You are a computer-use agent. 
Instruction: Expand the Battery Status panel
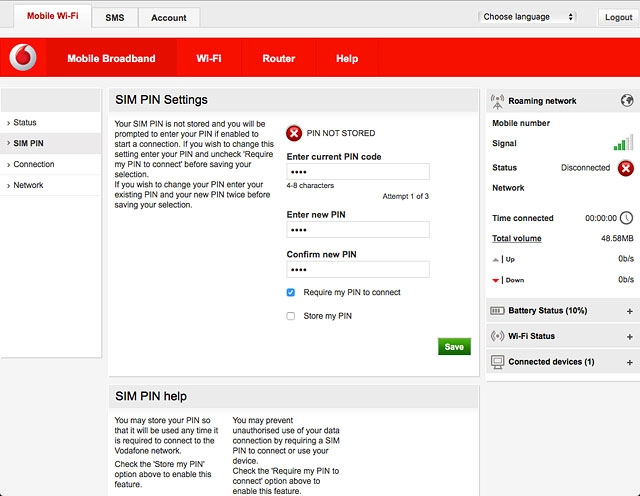click(629, 311)
